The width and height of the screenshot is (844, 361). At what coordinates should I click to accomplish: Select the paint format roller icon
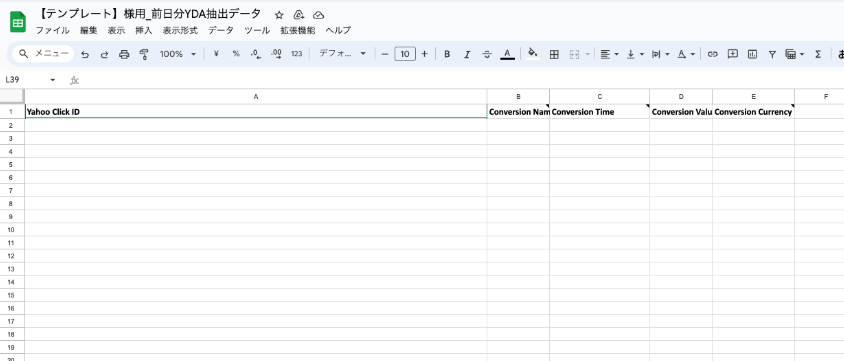point(144,54)
